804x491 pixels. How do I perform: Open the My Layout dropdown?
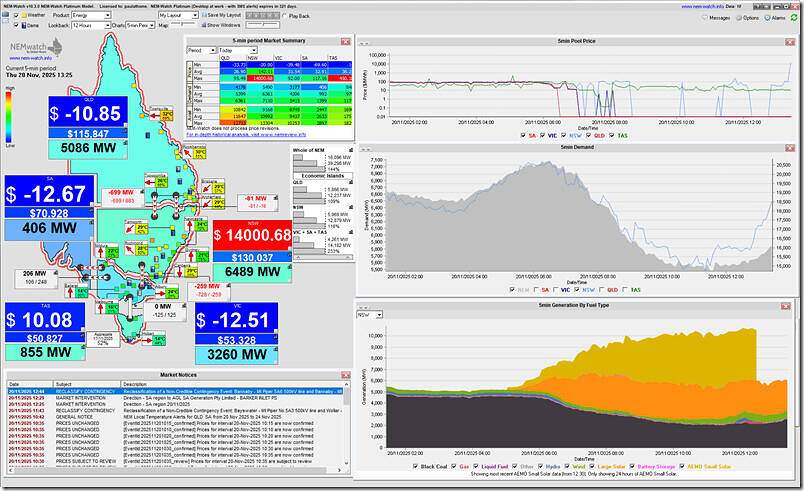point(178,15)
